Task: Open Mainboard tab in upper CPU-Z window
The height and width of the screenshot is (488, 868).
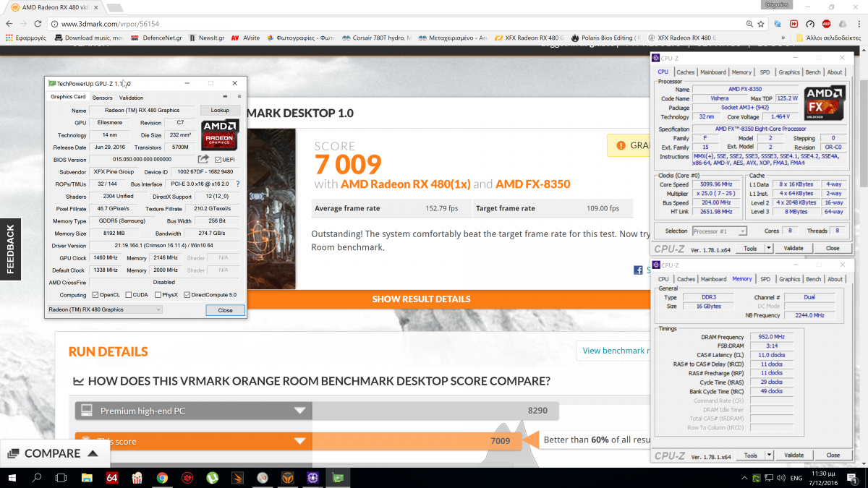Action: pyautogui.click(x=713, y=72)
